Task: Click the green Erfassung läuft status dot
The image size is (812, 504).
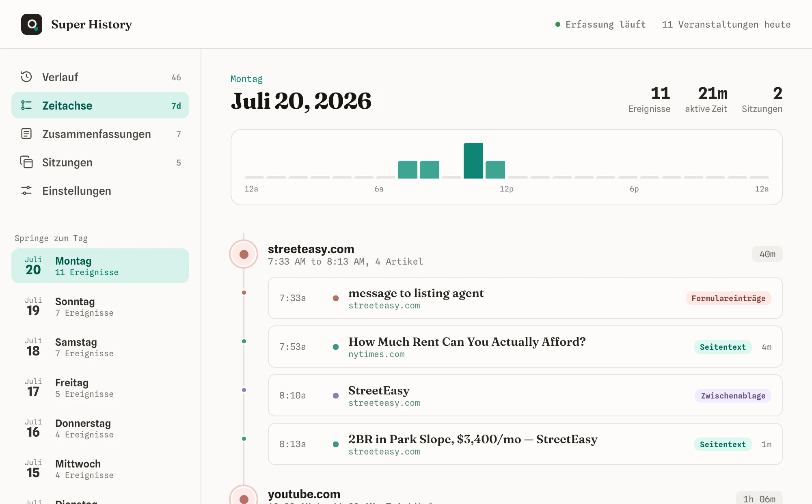Action: (558, 24)
